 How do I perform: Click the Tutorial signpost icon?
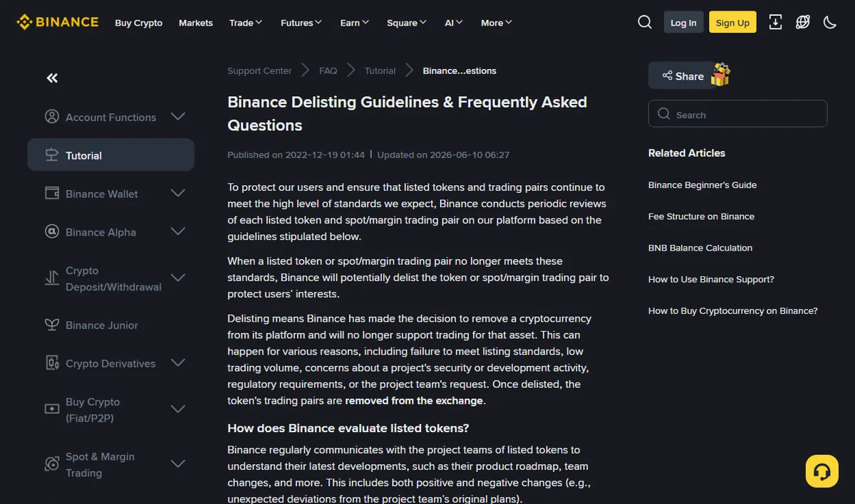tap(51, 155)
